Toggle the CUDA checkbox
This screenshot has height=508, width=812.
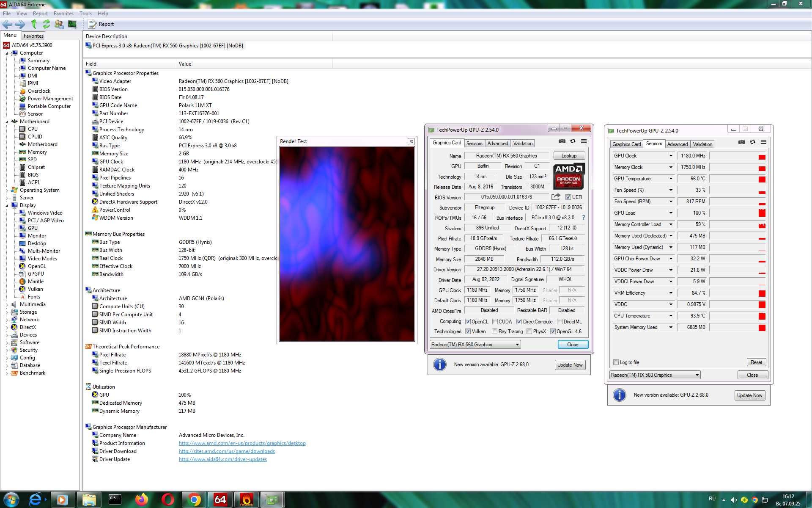[x=495, y=322]
